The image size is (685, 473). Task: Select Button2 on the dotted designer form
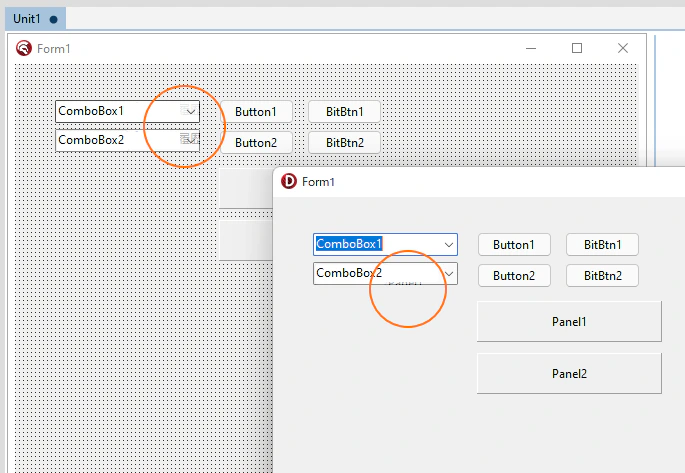256,143
